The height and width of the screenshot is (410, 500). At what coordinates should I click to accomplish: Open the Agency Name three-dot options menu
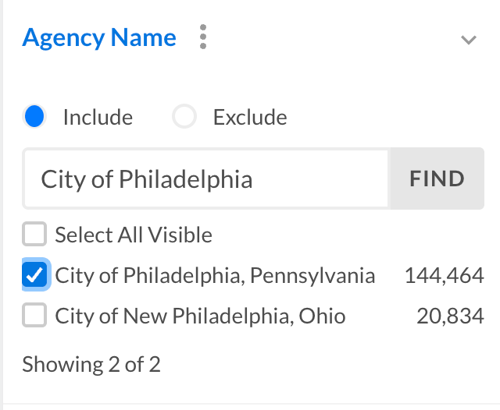point(203,37)
